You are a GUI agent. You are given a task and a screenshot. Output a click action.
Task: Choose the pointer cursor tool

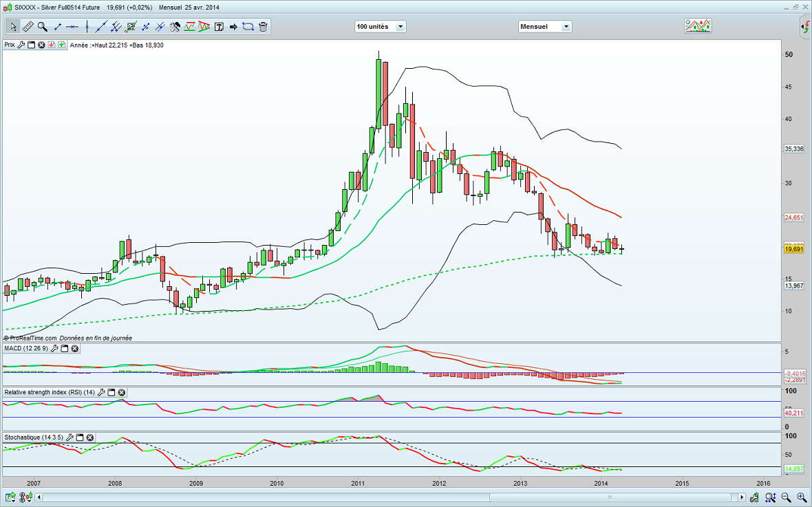[13, 27]
